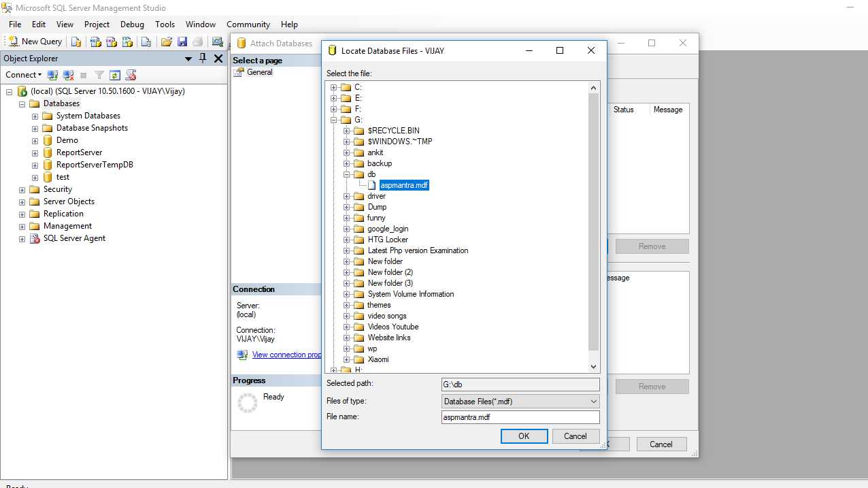Image resolution: width=868 pixels, height=488 pixels.
Task: Expand the backup folder in the file tree
Action: point(347,163)
